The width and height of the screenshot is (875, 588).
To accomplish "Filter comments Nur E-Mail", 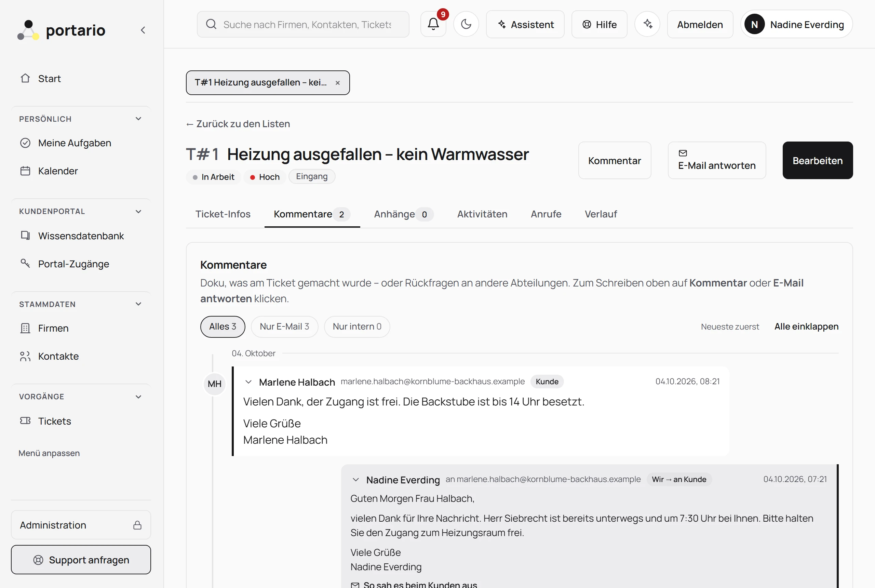I will pyautogui.click(x=284, y=326).
